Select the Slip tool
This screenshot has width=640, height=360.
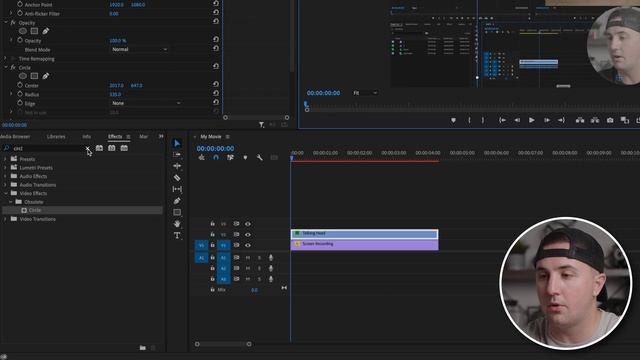pyautogui.click(x=177, y=189)
